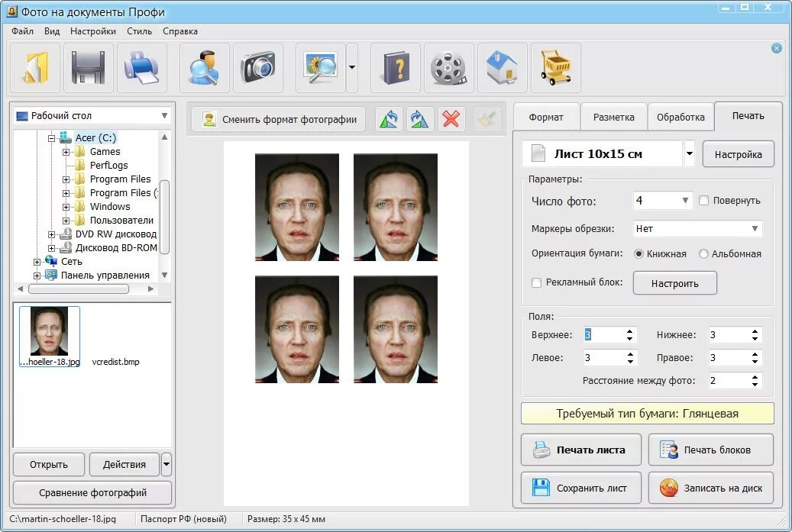The width and height of the screenshot is (792, 532).
Task: Save with the floppy disk toolbar icon
Action: click(89, 68)
